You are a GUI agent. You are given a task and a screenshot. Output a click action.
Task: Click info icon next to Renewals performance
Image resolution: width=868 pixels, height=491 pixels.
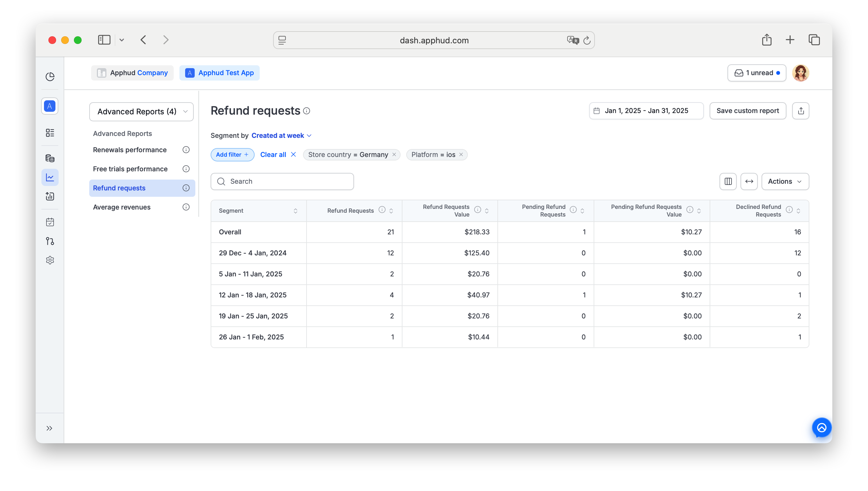pos(186,150)
